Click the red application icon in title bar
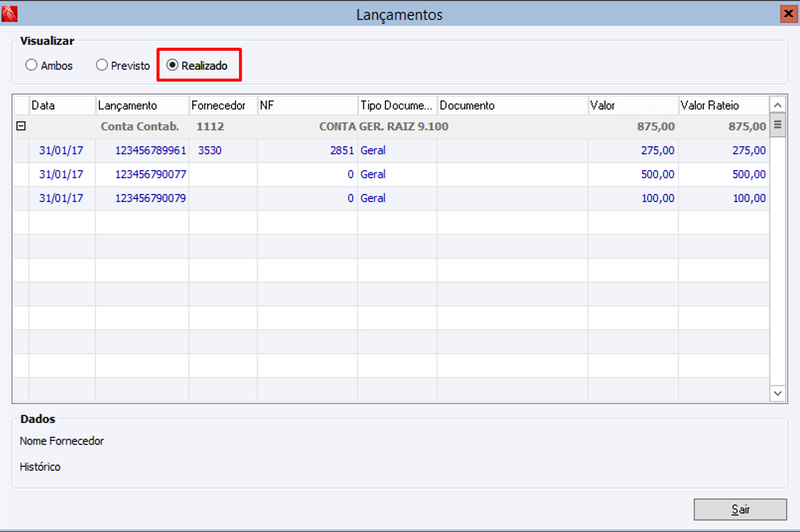The image size is (800, 532). point(9,14)
